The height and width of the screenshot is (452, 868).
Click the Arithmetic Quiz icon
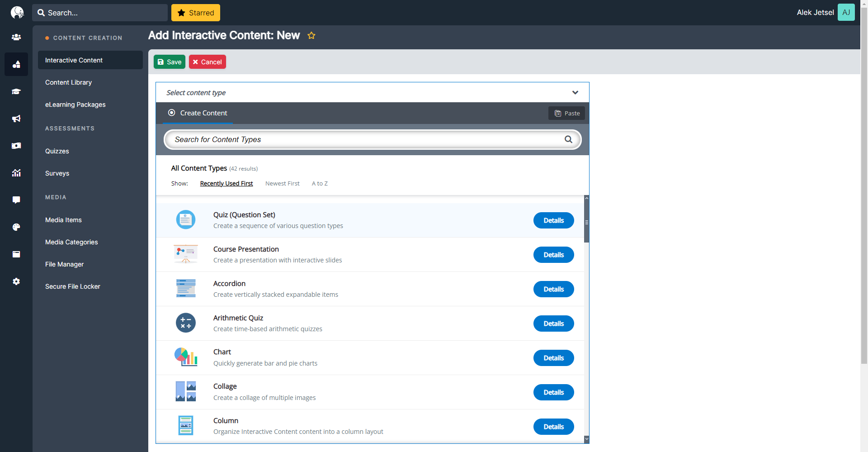point(186,323)
